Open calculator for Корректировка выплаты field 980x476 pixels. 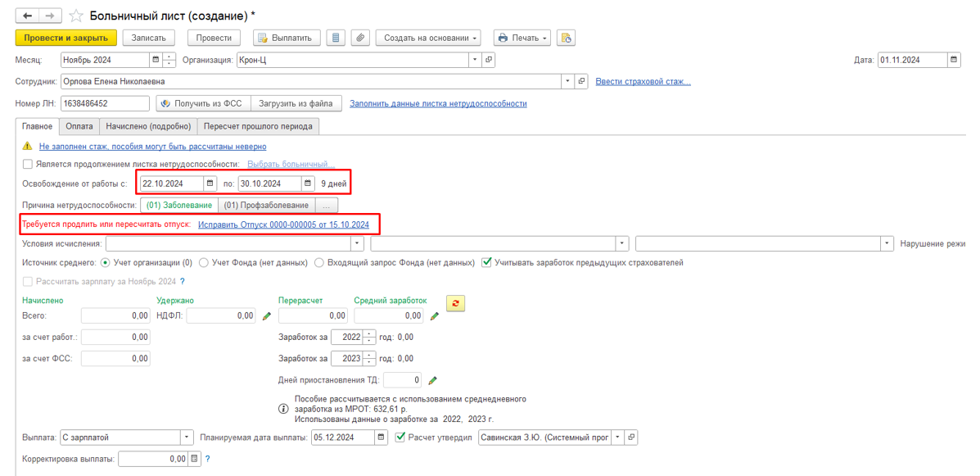194,459
